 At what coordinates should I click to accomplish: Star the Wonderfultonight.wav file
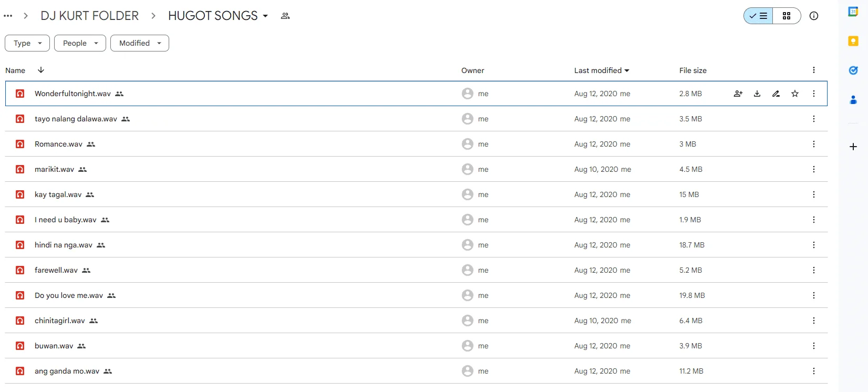click(795, 94)
